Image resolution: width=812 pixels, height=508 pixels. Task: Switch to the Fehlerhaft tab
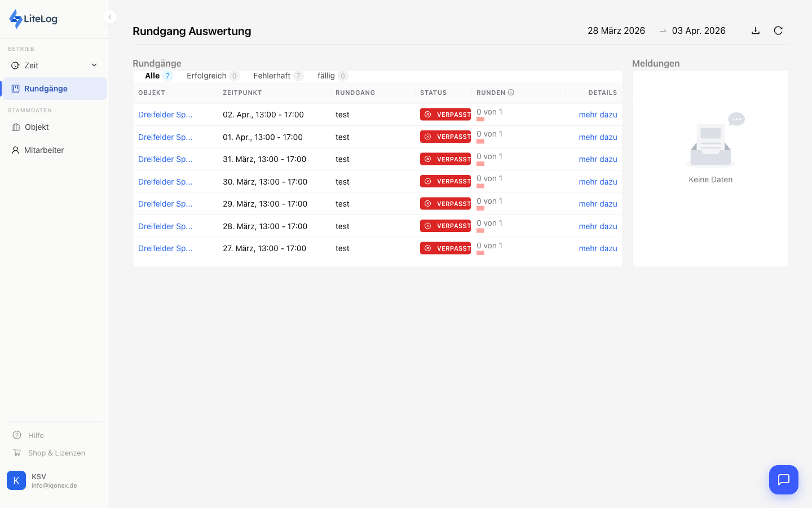[272, 76]
